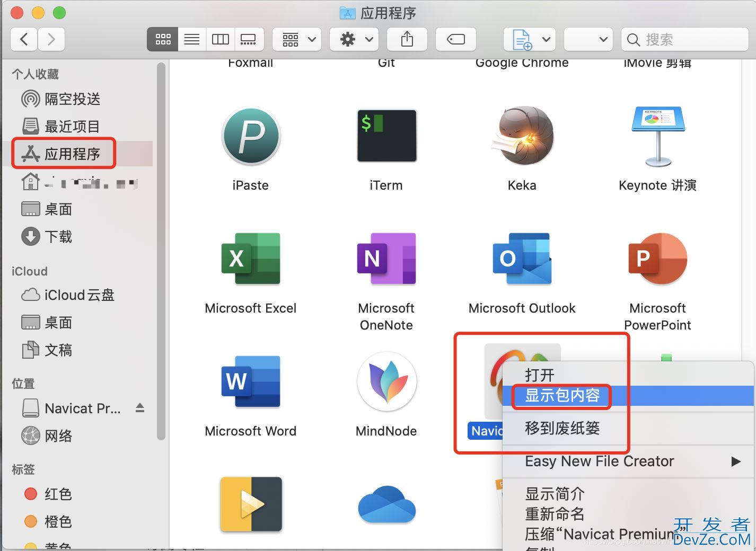Select the Microsoft PowerPoint app icon
This screenshot has width=756, height=551.
[x=658, y=259]
